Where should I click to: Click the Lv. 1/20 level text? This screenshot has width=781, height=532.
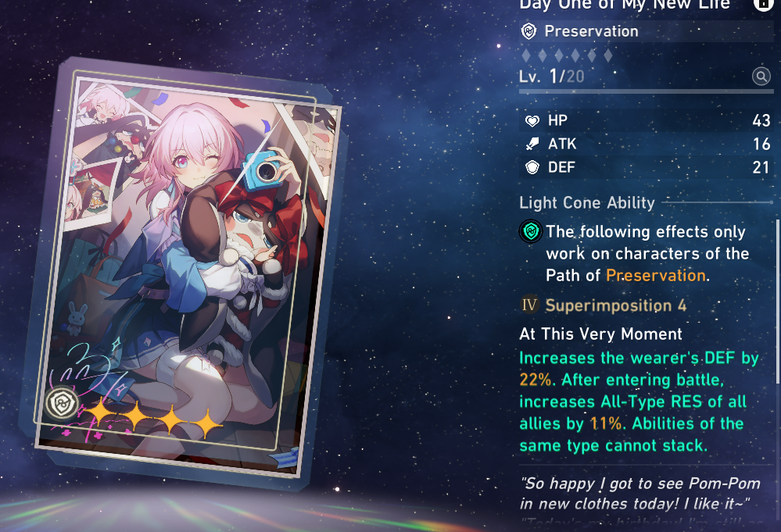tap(551, 77)
